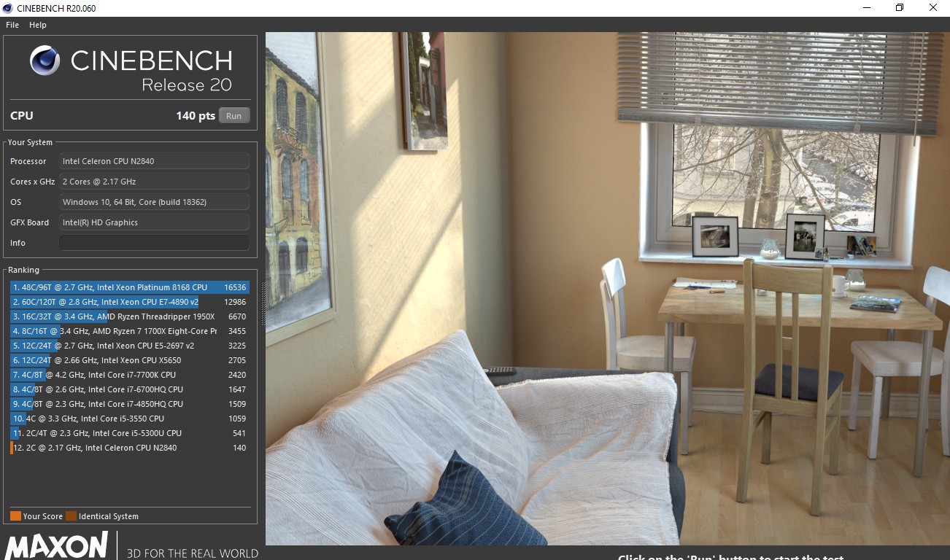Minimize the Cinebench window
The height and width of the screenshot is (560, 950).
click(866, 8)
